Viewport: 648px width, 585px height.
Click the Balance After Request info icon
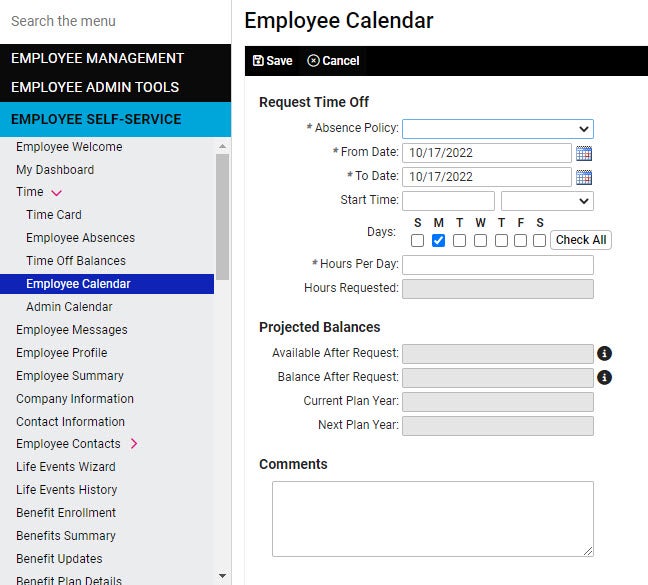click(x=604, y=378)
